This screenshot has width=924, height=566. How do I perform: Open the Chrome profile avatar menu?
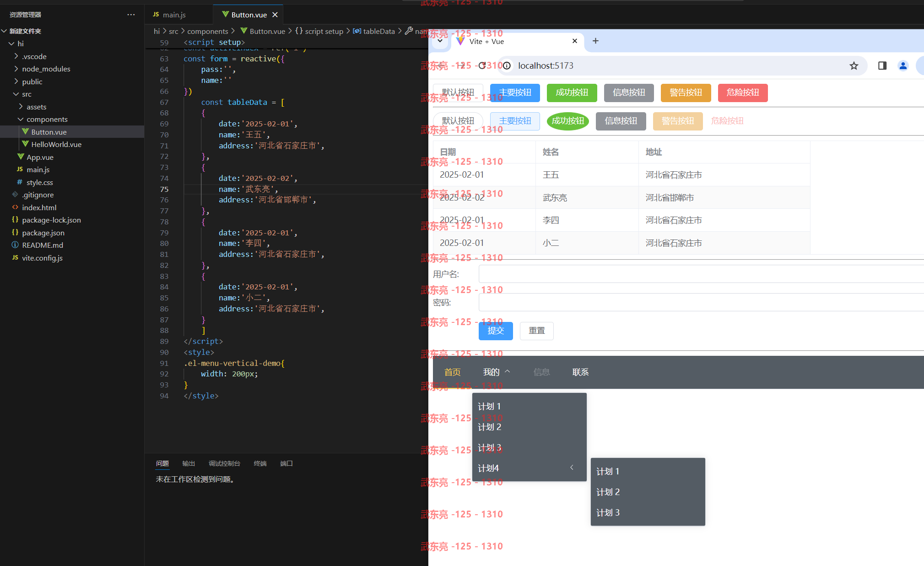coord(903,65)
